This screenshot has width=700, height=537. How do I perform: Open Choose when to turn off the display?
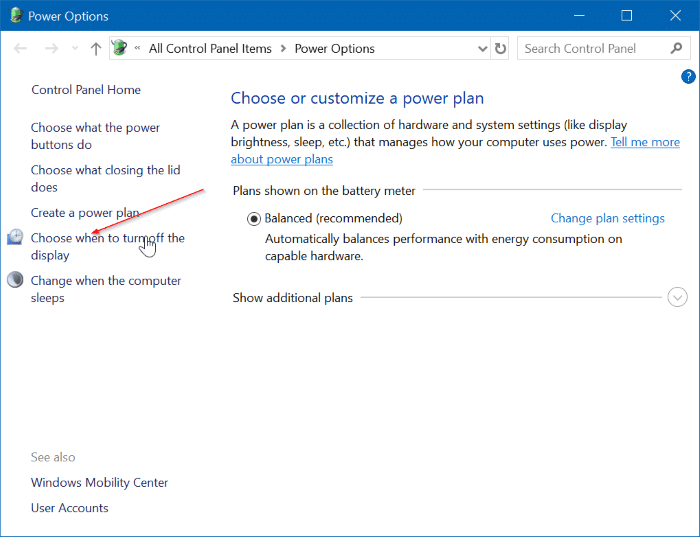108,246
